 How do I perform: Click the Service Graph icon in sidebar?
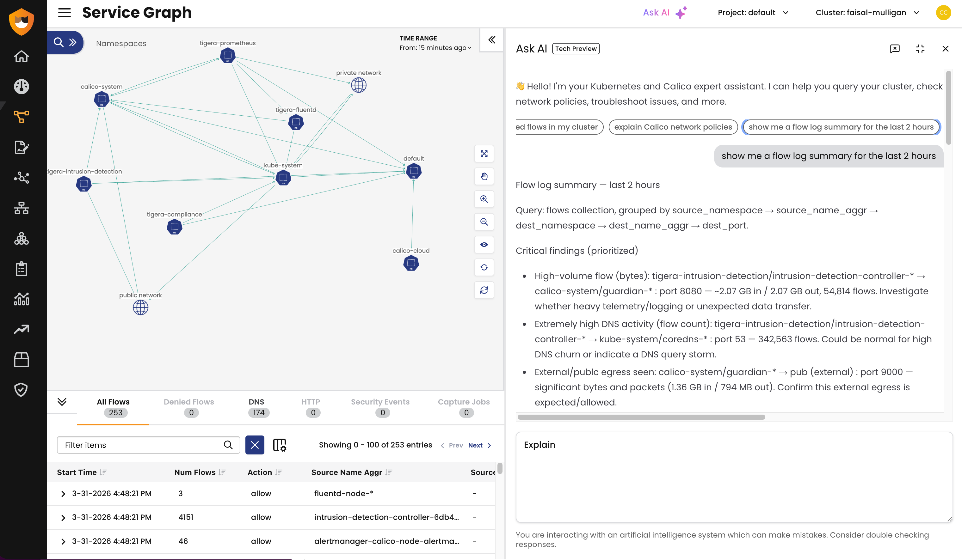coord(22,117)
